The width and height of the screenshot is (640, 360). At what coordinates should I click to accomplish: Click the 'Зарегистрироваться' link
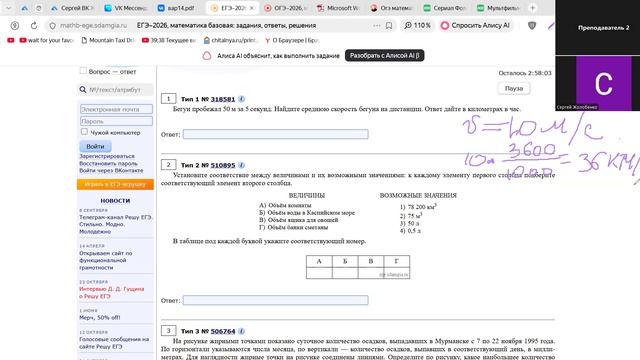pyautogui.click(x=107, y=156)
